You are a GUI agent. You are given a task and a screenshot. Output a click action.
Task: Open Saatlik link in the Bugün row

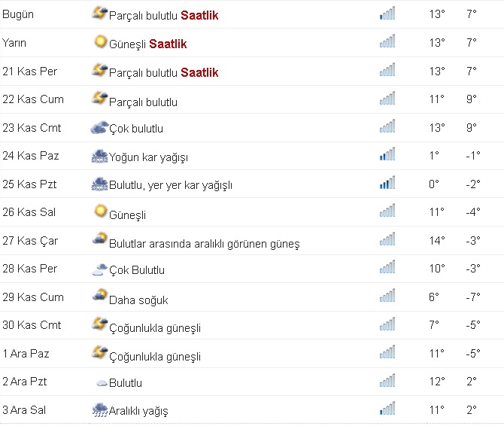point(199,15)
